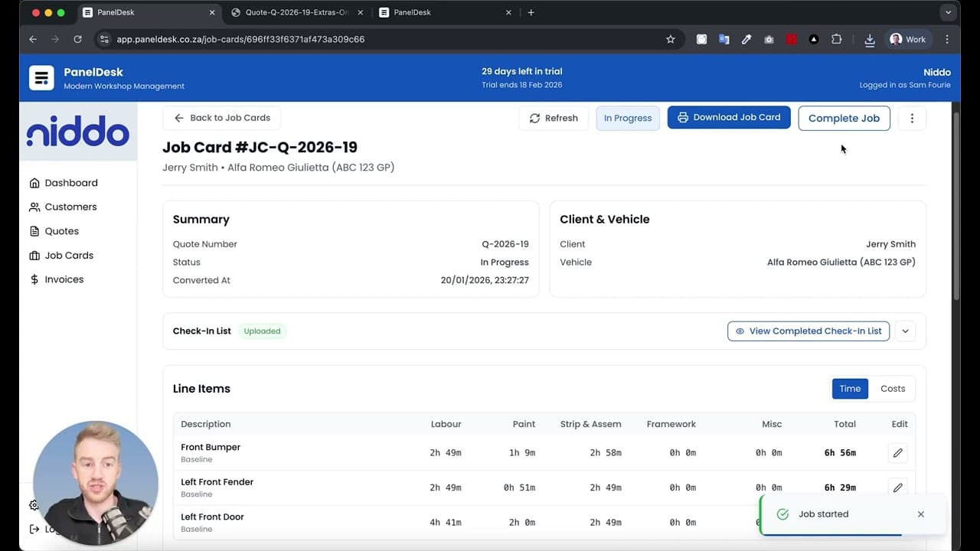
Task: Navigate to the Quotes section
Action: coord(61,230)
